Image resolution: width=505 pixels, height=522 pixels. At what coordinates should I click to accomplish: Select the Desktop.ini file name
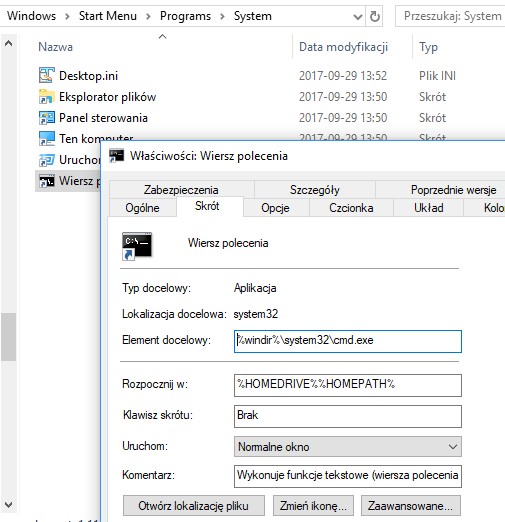89,76
